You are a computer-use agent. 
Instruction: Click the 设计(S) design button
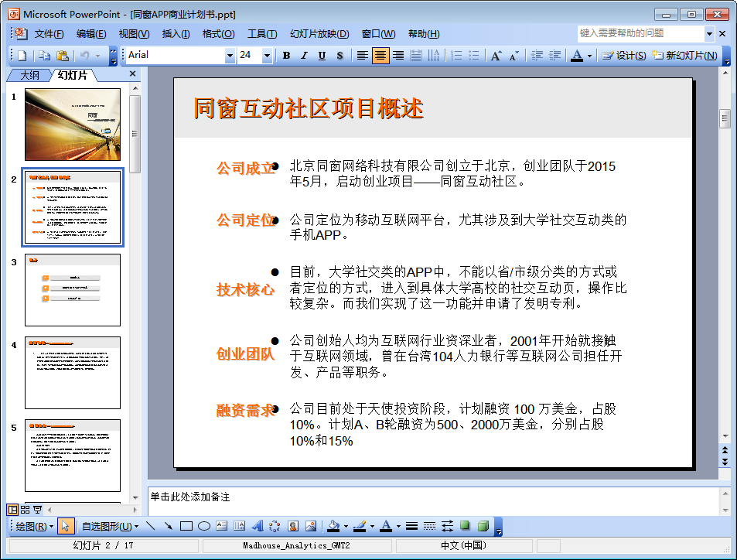624,56
